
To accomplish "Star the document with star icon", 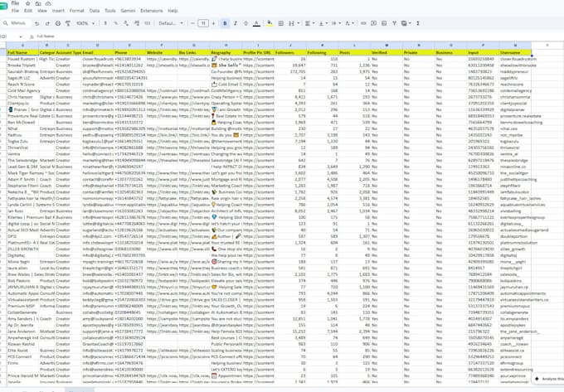I will pos(27,3).
